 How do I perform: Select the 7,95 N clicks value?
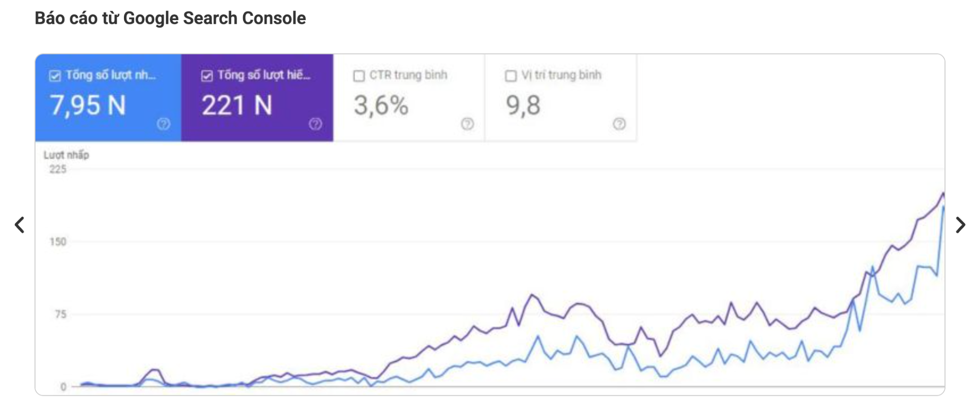click(88, 105)
